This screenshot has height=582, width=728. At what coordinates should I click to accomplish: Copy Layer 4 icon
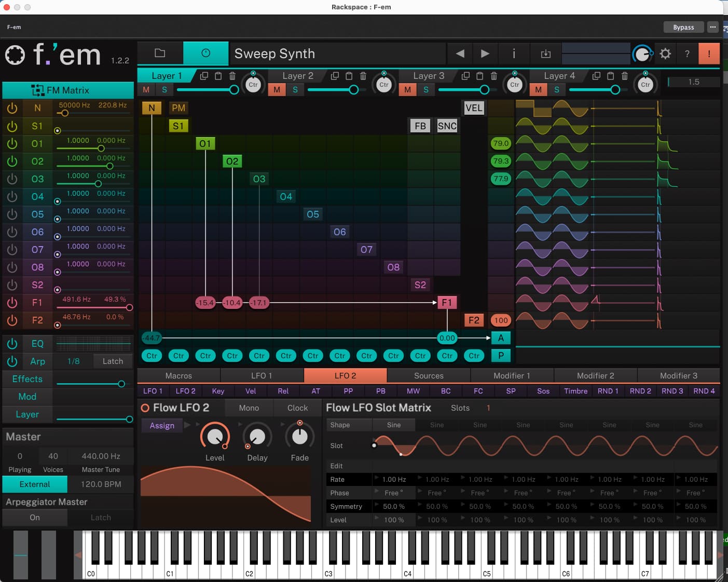tap(596, 76)
